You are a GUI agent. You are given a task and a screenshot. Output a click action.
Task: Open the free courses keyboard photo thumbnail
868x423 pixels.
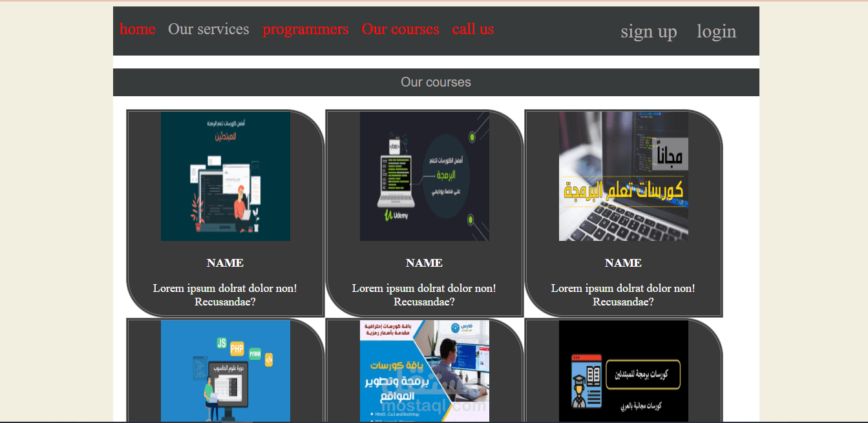click(624, 176)
